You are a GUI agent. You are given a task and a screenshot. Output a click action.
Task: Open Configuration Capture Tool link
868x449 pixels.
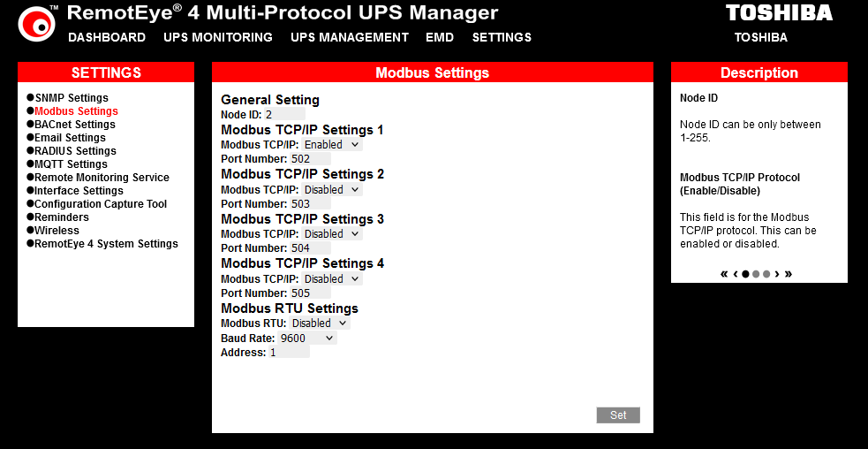pyautogui.click(x=101, y=204)
